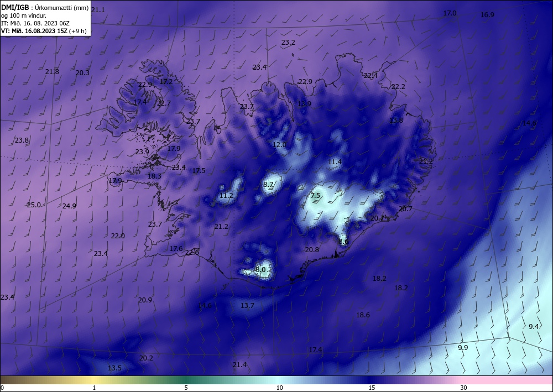
Task: Click the DMI/IGB title label
Action: coord(15,8)
